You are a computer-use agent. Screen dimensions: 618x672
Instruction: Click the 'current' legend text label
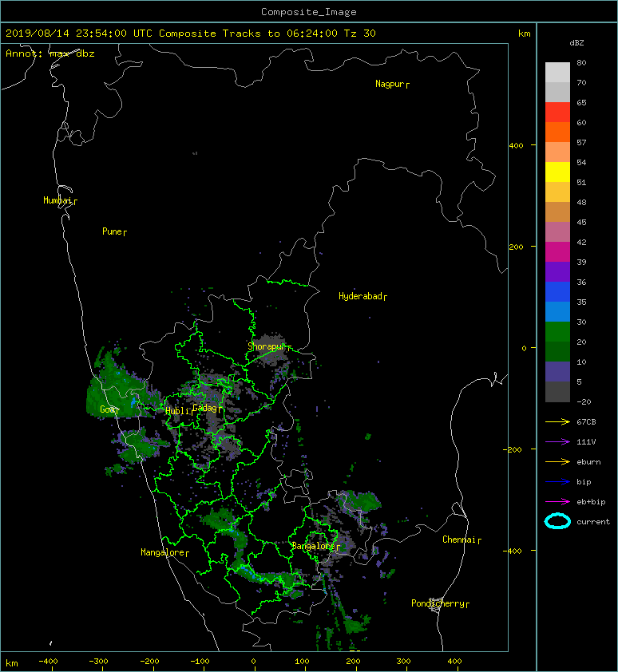tap(593, 522)
